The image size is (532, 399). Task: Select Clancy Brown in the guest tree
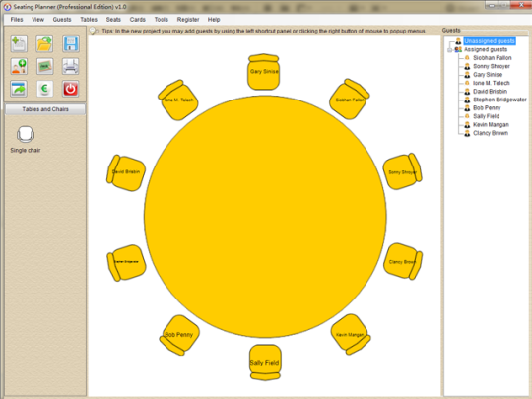(x=491, y=133)
